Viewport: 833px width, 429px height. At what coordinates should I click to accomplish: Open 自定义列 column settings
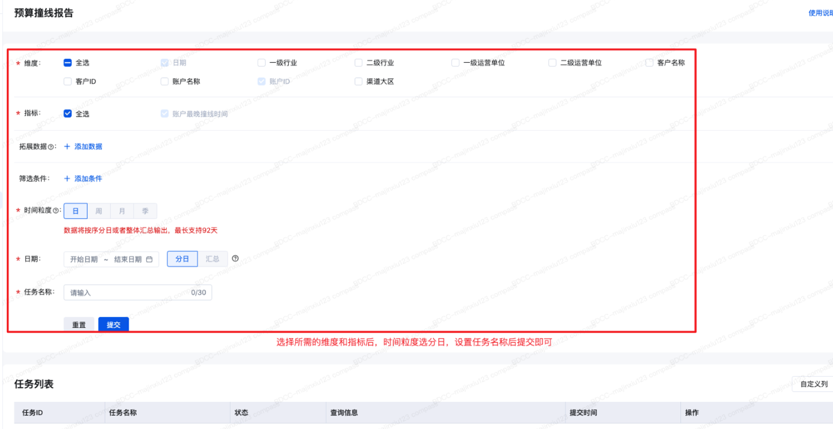[812, 384]
